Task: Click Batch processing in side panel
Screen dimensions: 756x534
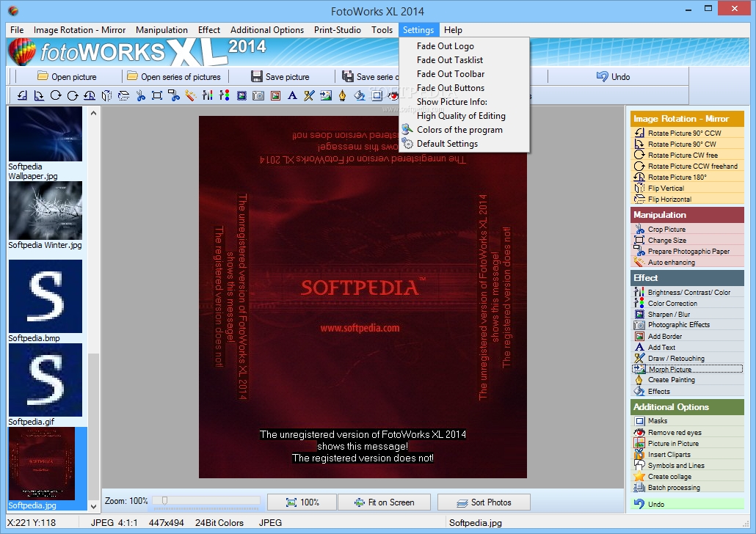Action: [687, 488]
